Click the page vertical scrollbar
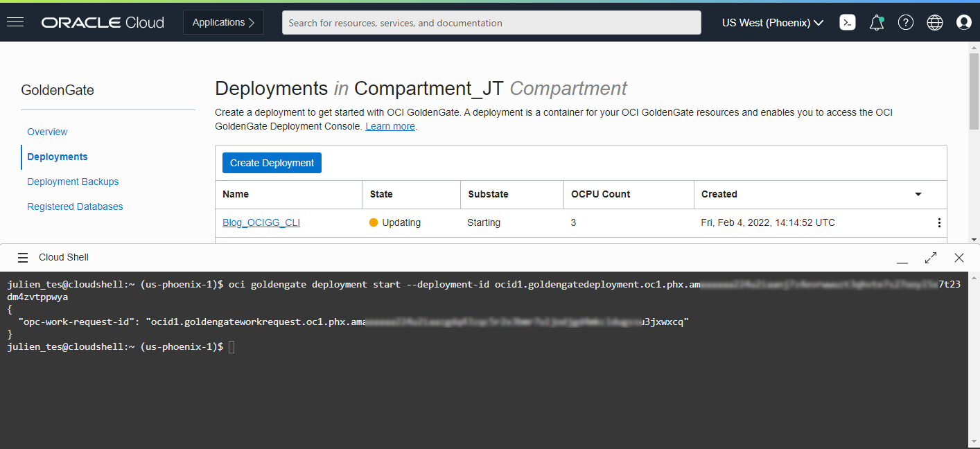This screenshot has width=980, height=449. [x=974, y=91]
